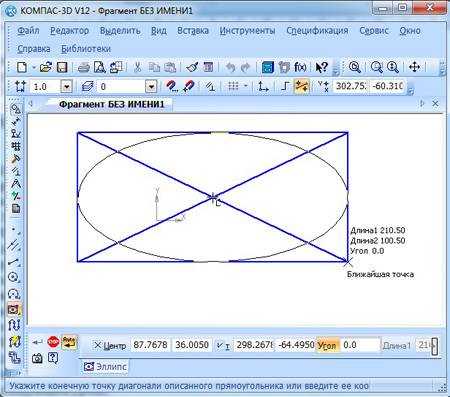This screenshot has height=397, width=450.
Task: Click the zoom out magnifier icon
Action: 393,67
